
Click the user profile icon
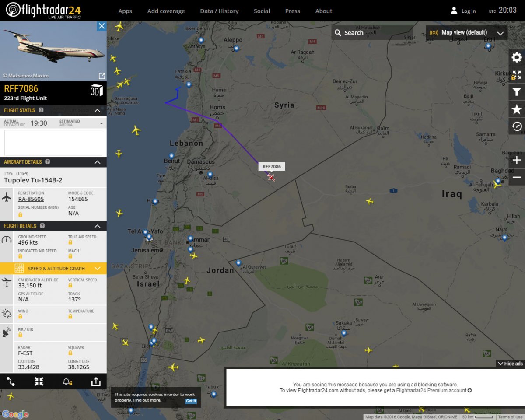[454, 10]
